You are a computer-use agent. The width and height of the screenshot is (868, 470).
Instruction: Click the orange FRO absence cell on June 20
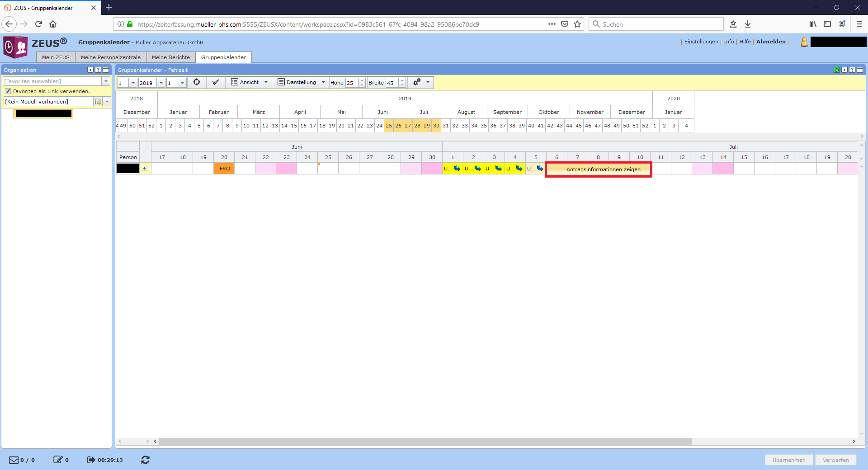click(x=224, y=169)
